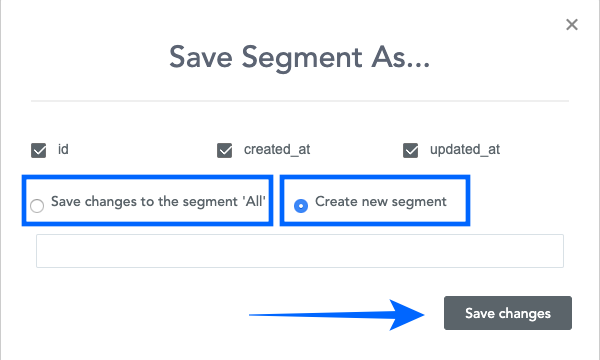Click the checkmark icon beside created_at
The height and width of the screenshot is (360, 600).
(x=225, y=150)
